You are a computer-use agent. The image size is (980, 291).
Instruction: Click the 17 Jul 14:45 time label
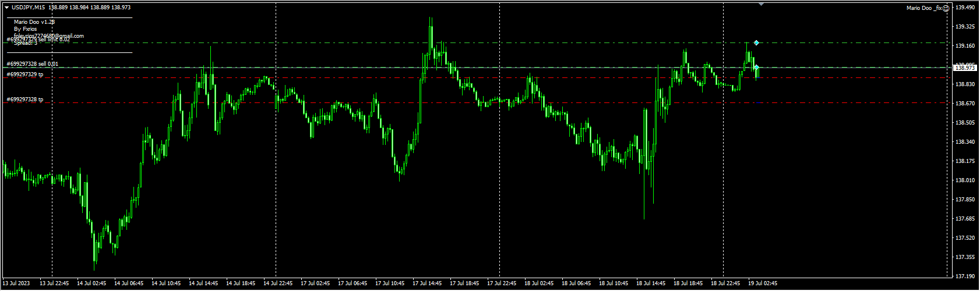pyautogui.click(x=427, y=283)
